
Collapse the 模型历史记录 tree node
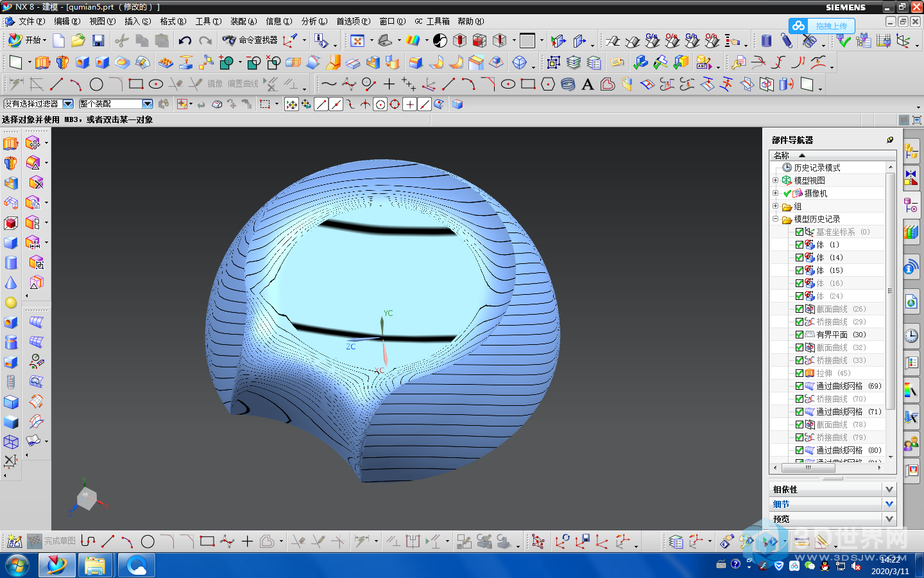775,219
